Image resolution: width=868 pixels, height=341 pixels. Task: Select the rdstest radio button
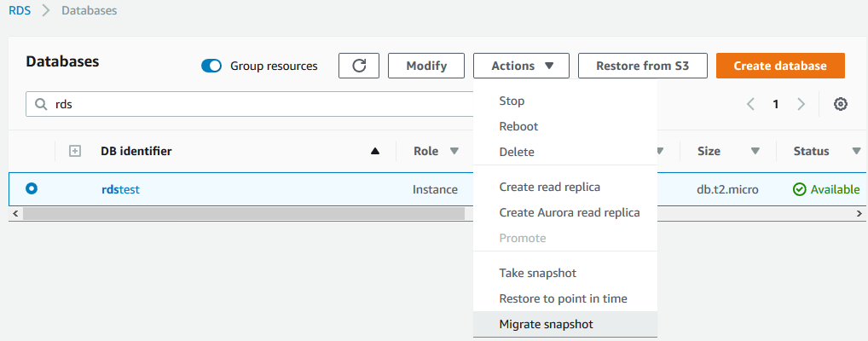pyautogui.click(x=32, y=189)
